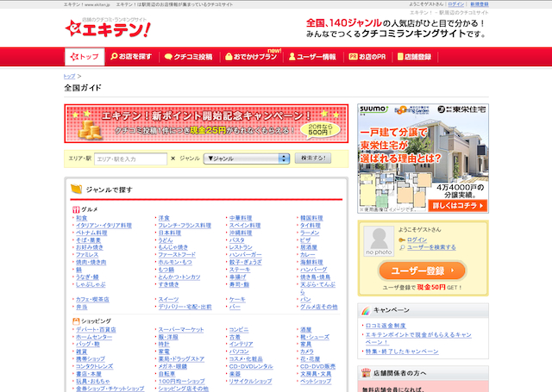Image resolution: width=552 pixels, height=392 pixels.
Task: Open the コンビニ link
Action: coord(239,330)
